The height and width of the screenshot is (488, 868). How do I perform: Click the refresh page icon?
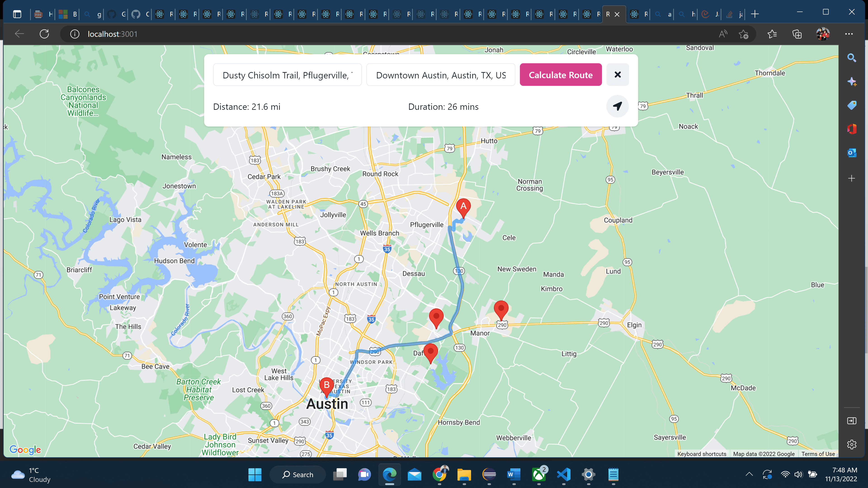45,34
